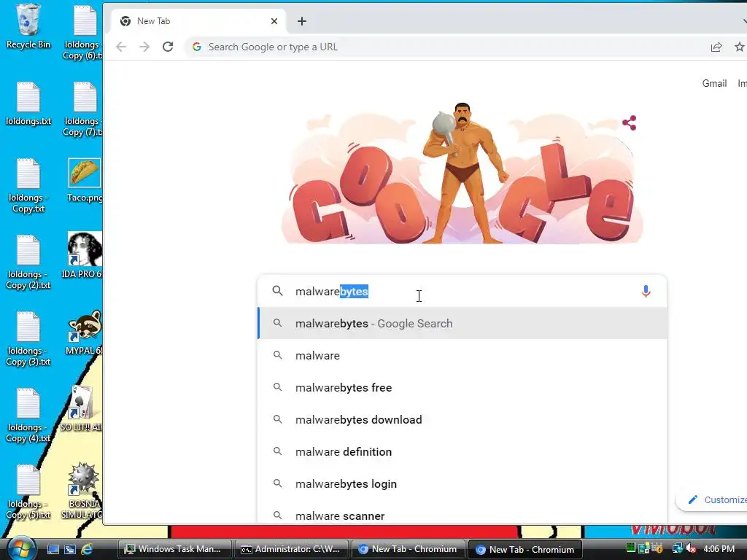Switch to Windows Task Manager taskbar button

pos(174,549)
